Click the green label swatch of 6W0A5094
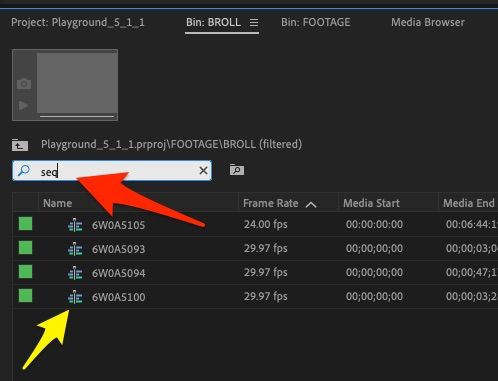 25,272
